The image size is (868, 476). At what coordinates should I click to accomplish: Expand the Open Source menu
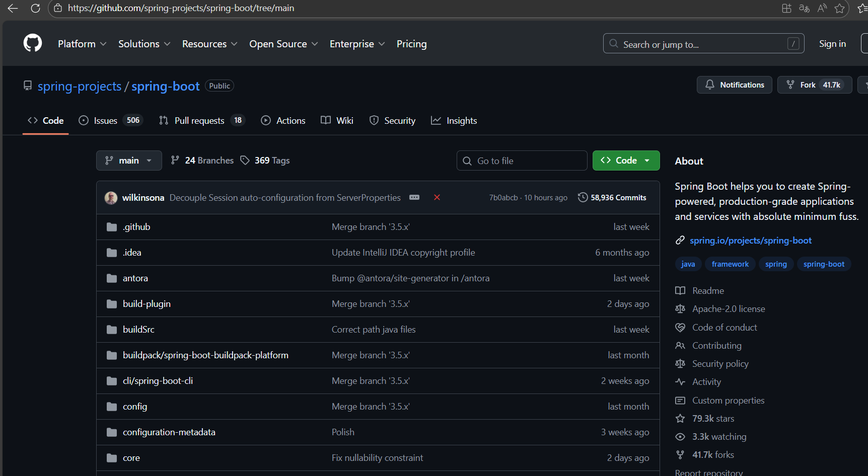coord(283,44)
